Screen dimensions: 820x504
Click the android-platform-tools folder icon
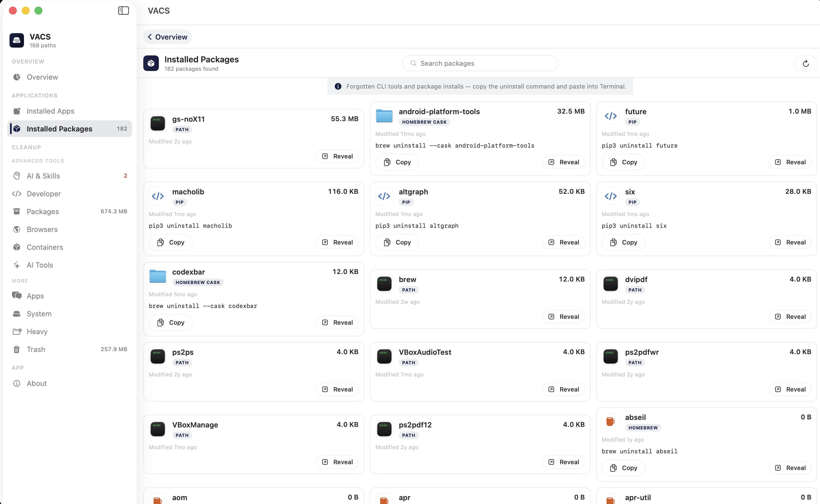[384, 116]
